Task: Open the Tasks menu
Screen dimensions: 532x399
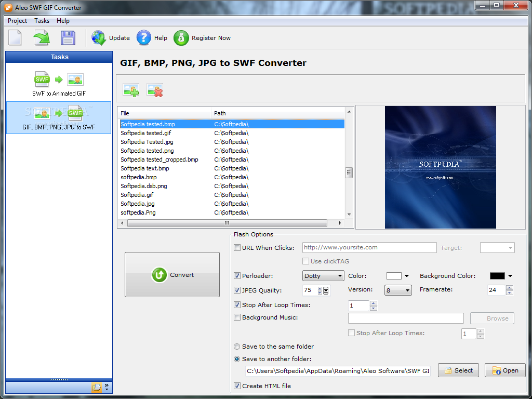Action: (42, 21)
